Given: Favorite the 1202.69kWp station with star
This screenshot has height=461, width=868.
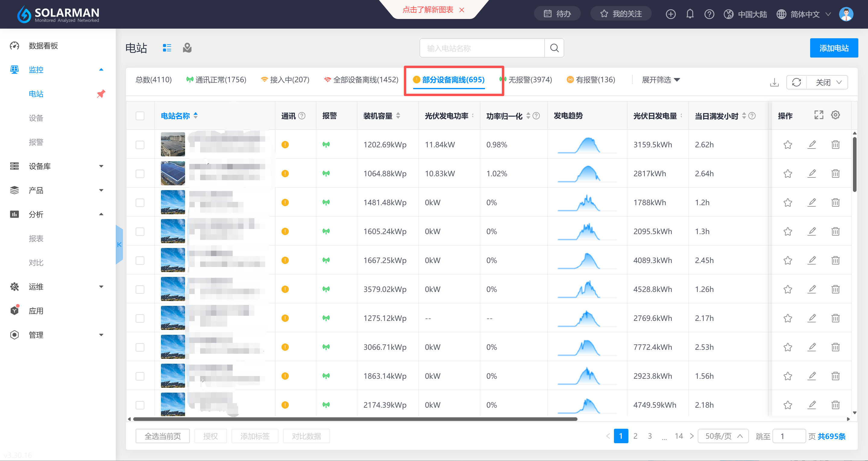Looking at the screenshot, I should (x=788, y=145).
